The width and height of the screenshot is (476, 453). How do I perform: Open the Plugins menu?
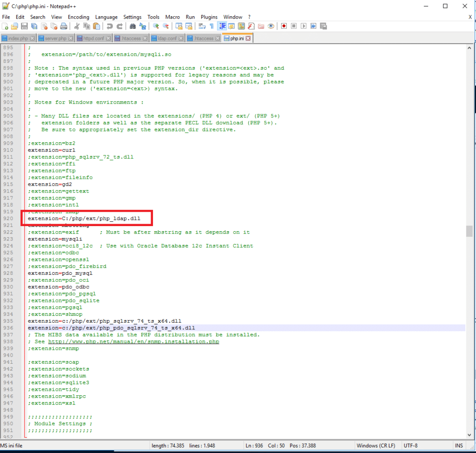pos(209,17)
